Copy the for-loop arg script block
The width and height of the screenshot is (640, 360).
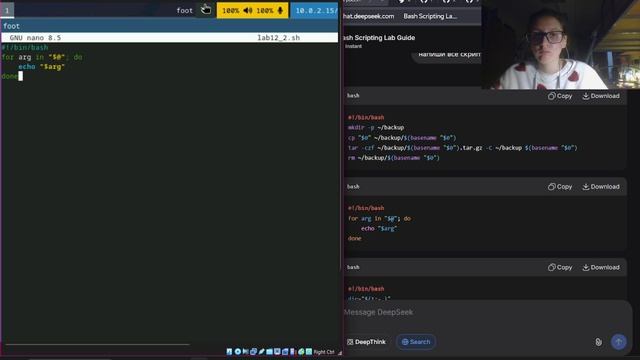pos(560,187)
